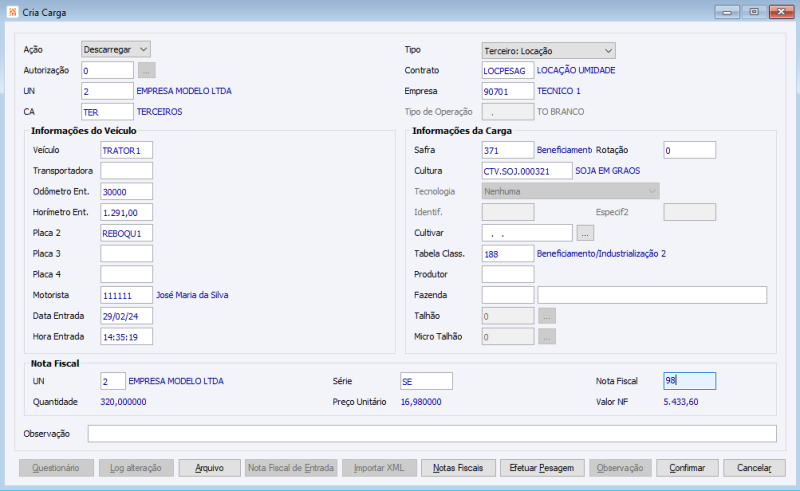Close the Cria Carga window
This screenshot has height=491, width=800.
tap(781, 12)
